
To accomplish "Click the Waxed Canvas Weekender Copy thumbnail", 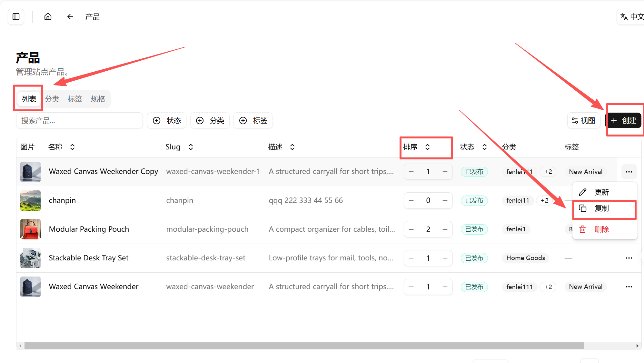I will 30,172.
